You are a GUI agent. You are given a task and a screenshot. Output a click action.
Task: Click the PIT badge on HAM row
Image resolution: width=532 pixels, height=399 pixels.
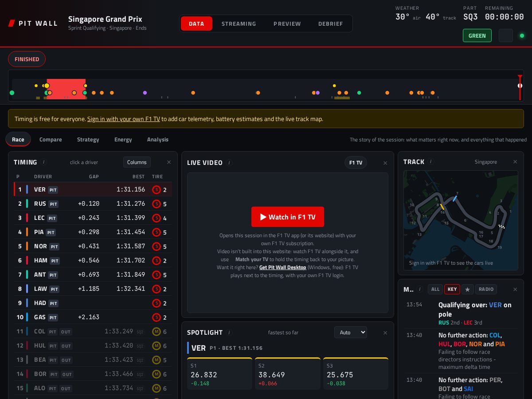point(55,261)
